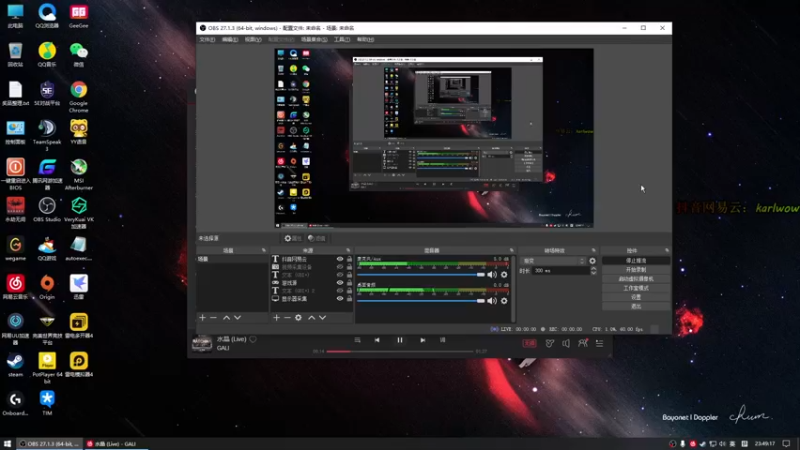The image size is (800, 450).
Task: Open MSI Afterburner desktop shortcut
Action: [79, 173]
